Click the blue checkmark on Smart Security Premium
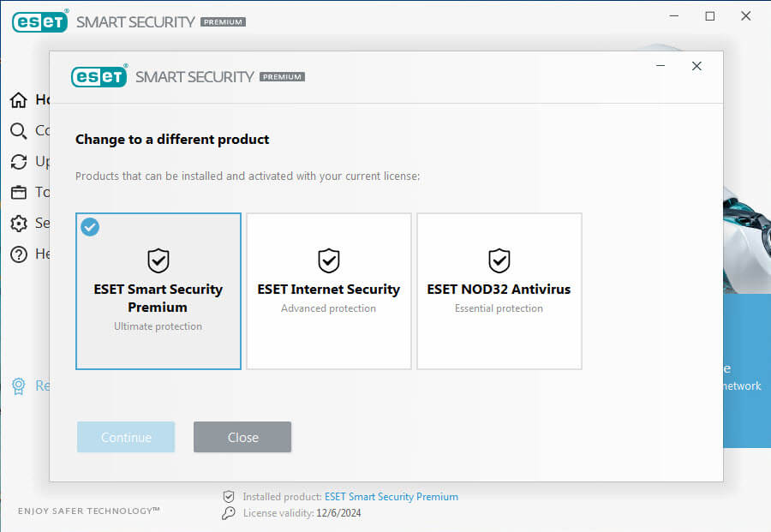 pos(90,227)
